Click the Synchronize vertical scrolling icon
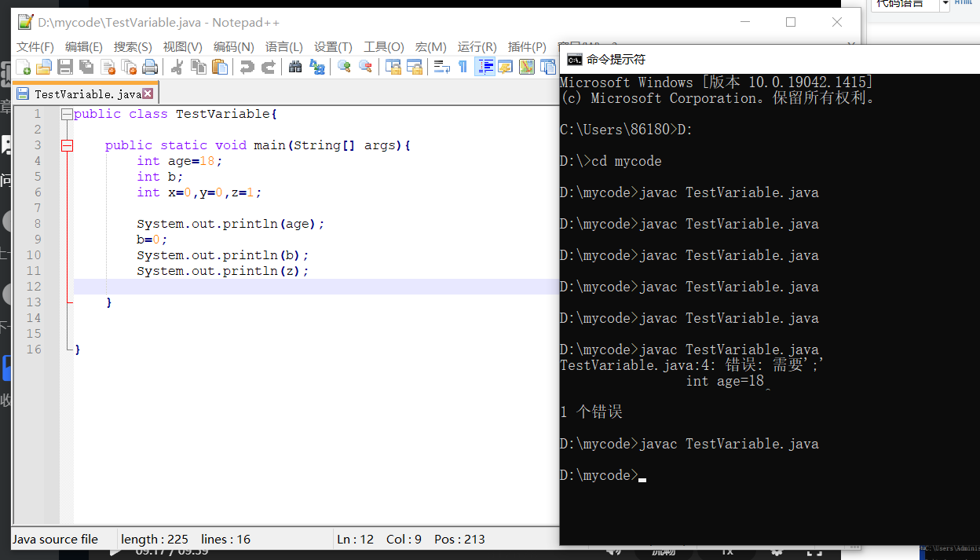 coord(393,67)
